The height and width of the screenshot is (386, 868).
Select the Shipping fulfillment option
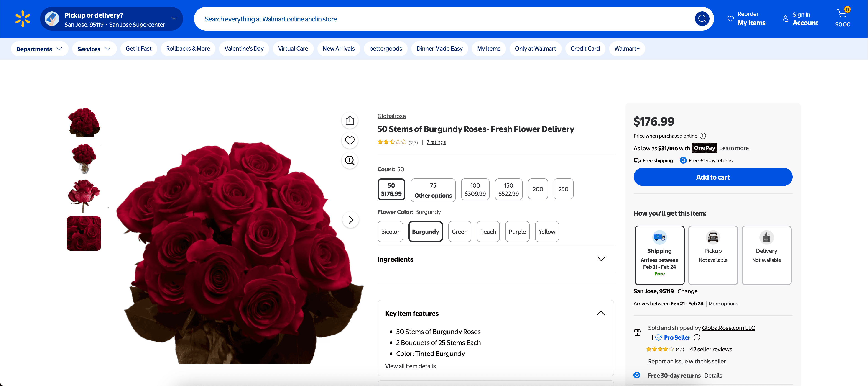pyautogui.click(x=659, y=255)
